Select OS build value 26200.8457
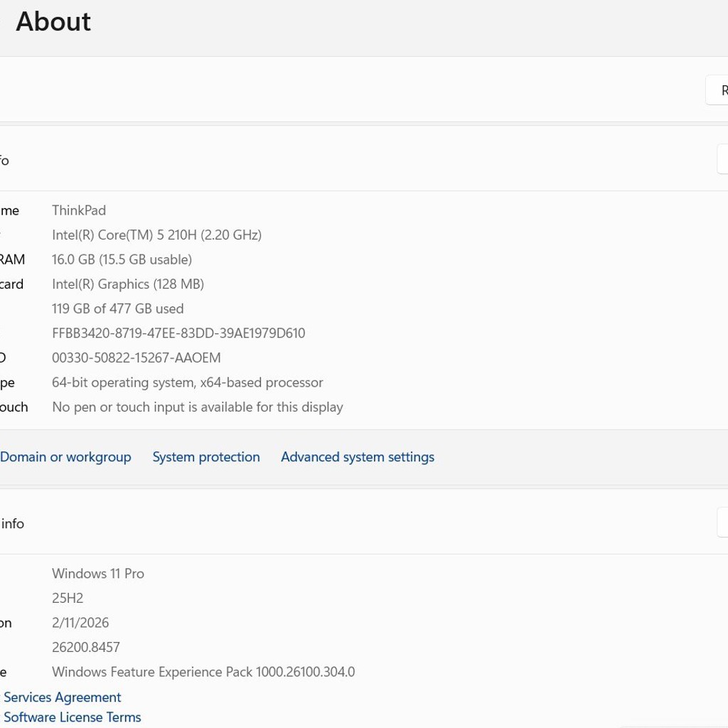Screen dimensions: 728x728 click(86, 647)
